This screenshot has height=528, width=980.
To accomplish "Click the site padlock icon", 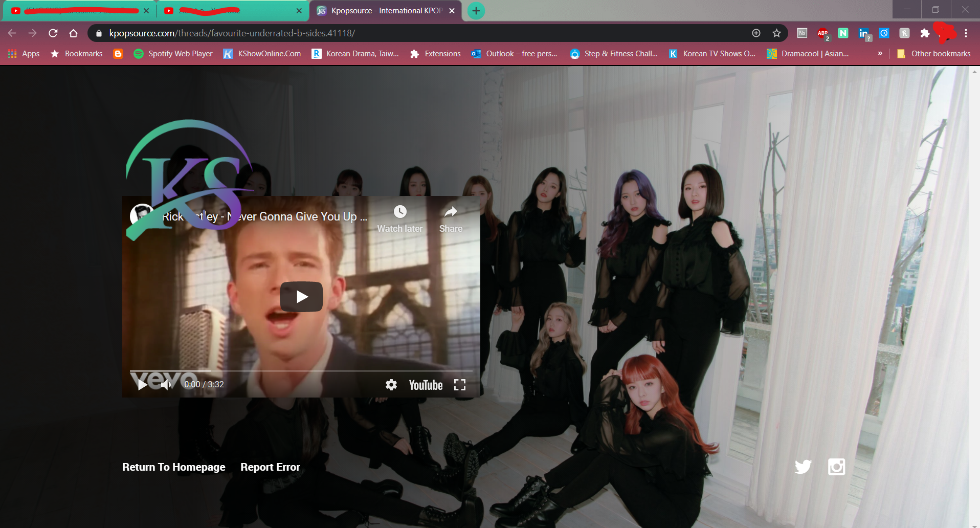I will pyautogui.click(x=99, y=33).
